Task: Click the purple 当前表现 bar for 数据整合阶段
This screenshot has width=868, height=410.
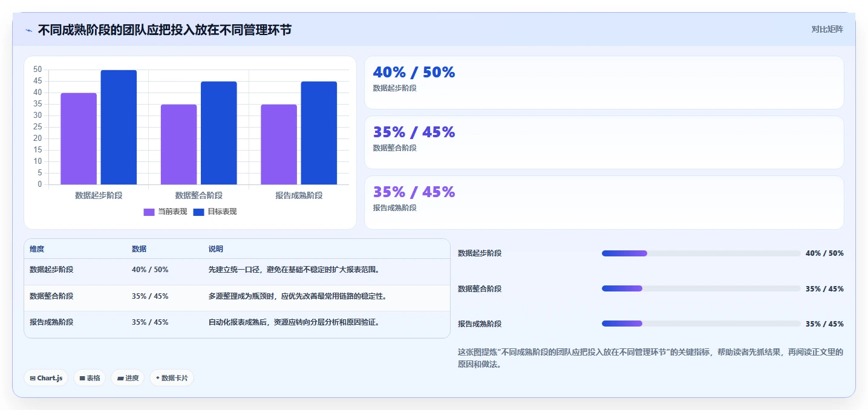Action: [x=178, y=145]
